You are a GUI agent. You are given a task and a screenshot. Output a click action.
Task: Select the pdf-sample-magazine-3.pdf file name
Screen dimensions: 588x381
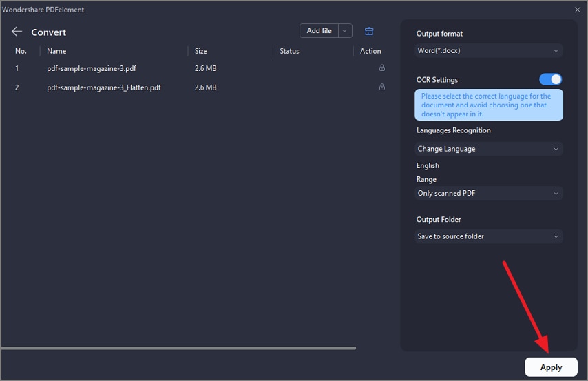92,68
